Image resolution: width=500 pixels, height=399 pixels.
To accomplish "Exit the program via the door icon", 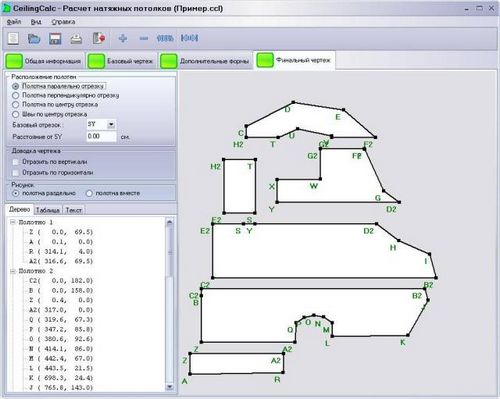I will [99, 38].
